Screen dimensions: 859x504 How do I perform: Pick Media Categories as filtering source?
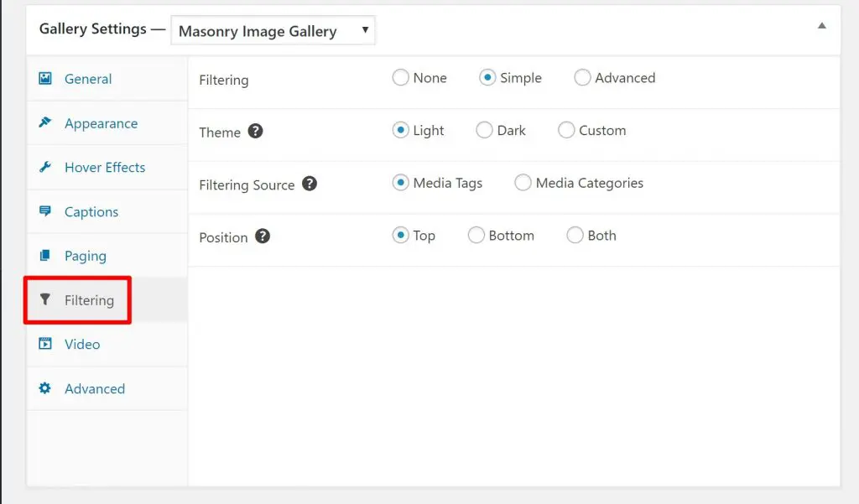523,183
